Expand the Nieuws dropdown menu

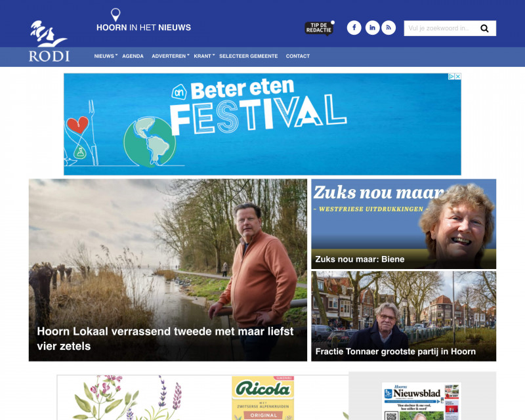point(106,56)
